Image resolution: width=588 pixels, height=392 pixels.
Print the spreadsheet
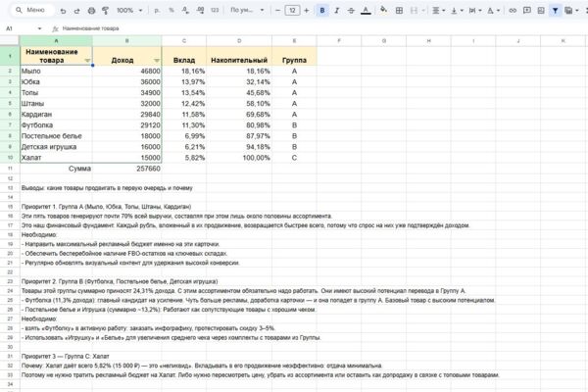pos(91,11)
